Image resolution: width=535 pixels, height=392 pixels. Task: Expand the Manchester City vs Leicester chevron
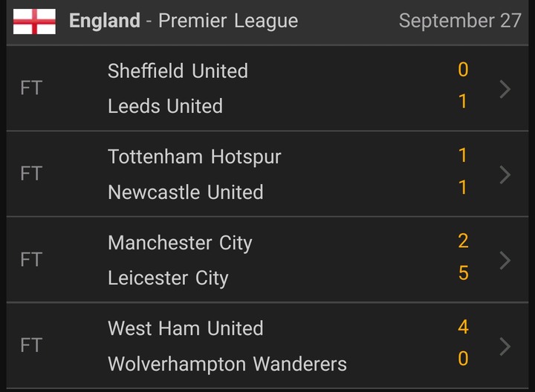point(505,260)
